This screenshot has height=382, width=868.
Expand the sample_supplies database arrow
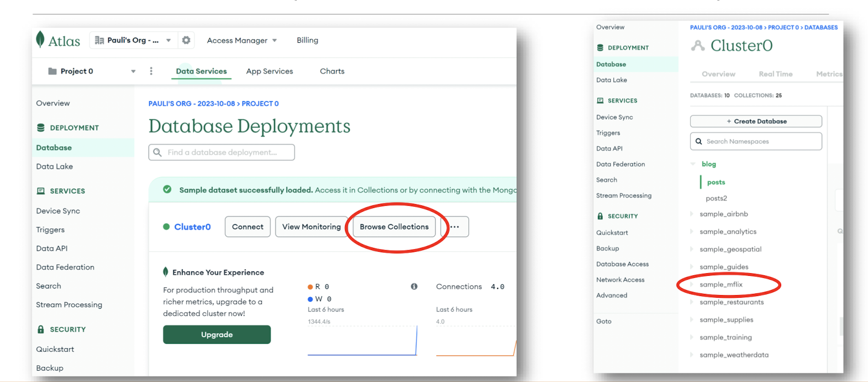[x=691, y=320]
